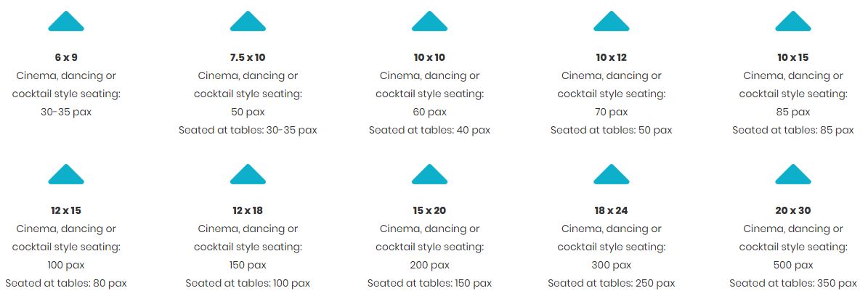
Task: Click the 10 x 10 heading text
Action: (429, 57)
